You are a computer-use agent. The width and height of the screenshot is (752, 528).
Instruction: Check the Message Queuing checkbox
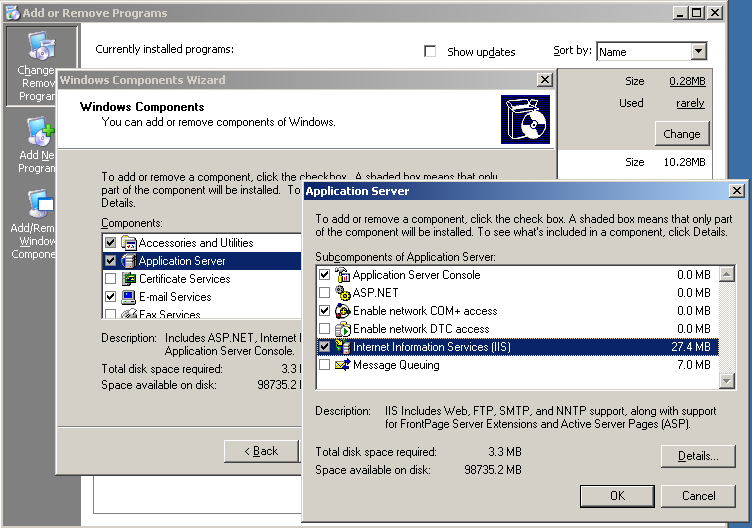tap(324, 365)
